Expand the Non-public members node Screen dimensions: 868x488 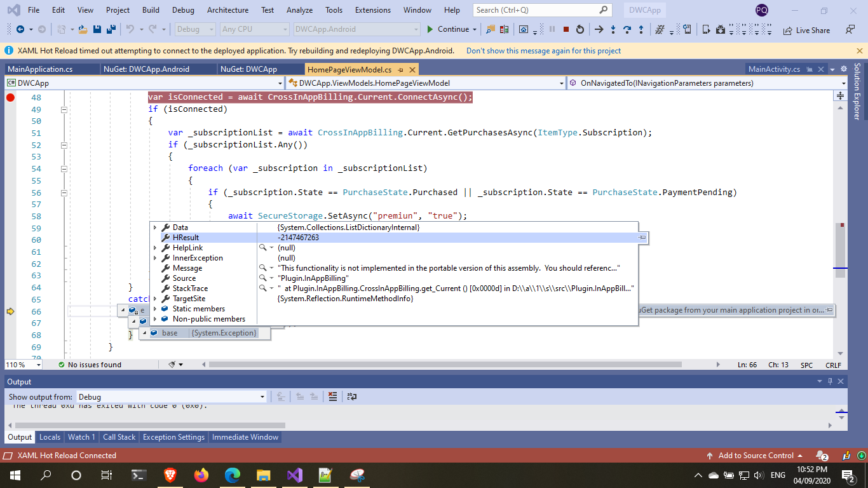(155, 319)
